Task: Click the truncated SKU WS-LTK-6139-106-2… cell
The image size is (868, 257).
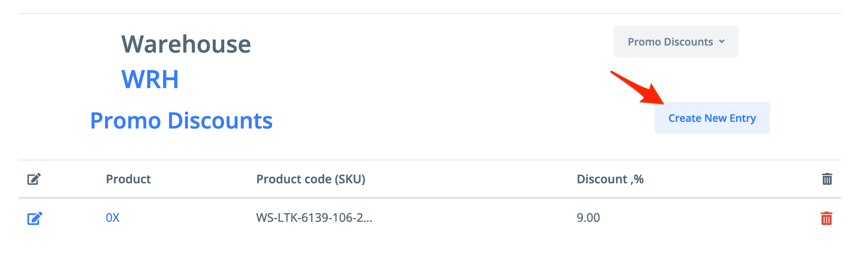Action: coord(314,218)
